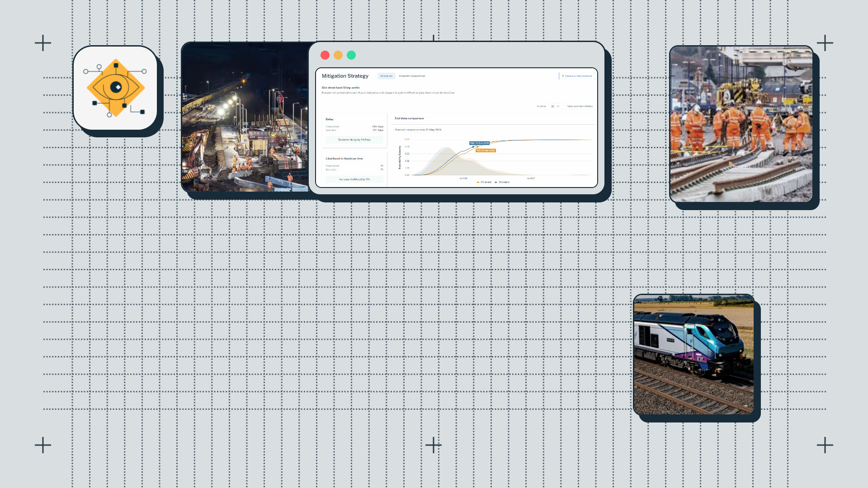The image size is (868, 488).
Task: Click the Slot drain backfilling works subtitle
Action: (340, 88)
